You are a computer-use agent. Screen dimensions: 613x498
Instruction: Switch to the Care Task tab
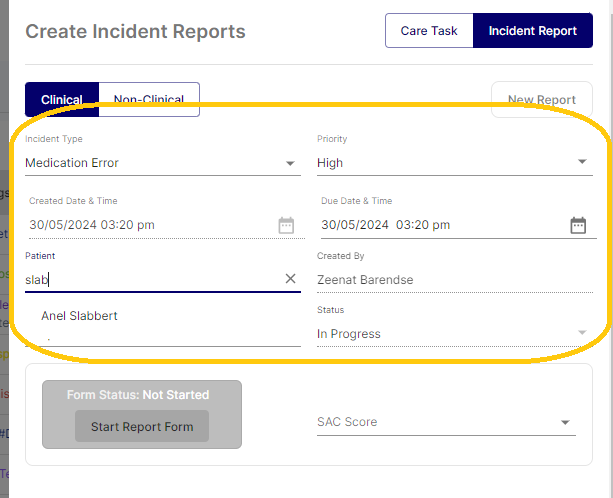coord(429,31)
